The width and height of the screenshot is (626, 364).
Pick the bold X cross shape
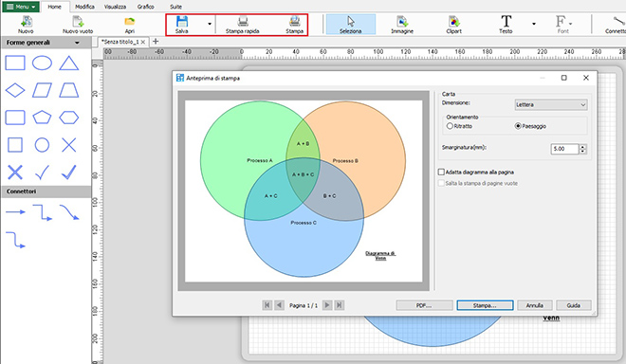pyautogui.click(x=15, y=173)
